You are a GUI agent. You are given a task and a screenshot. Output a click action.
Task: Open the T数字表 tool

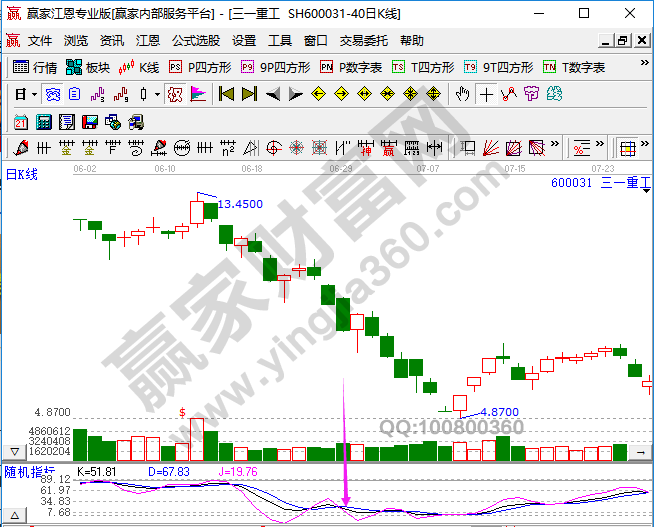pos(574,68)
